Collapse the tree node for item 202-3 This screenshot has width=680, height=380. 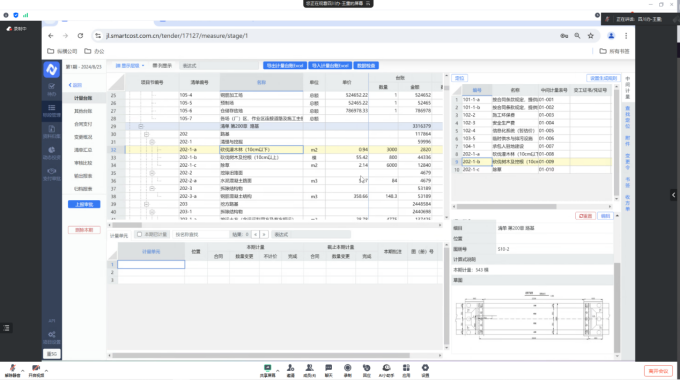(152, 188)
